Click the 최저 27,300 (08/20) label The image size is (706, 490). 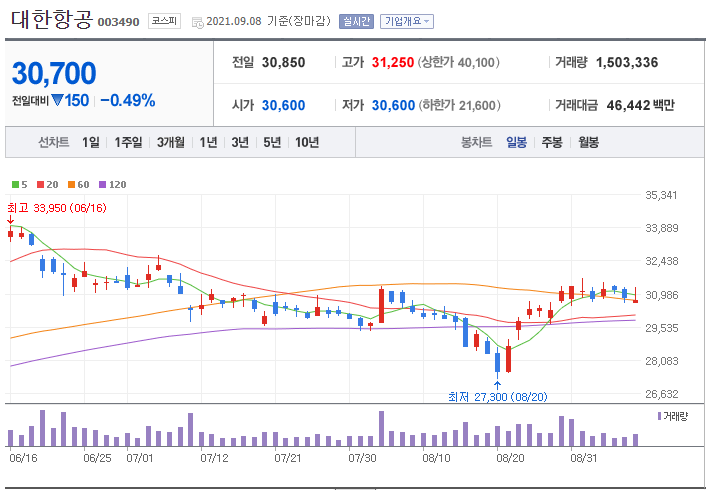coord(498,397)
